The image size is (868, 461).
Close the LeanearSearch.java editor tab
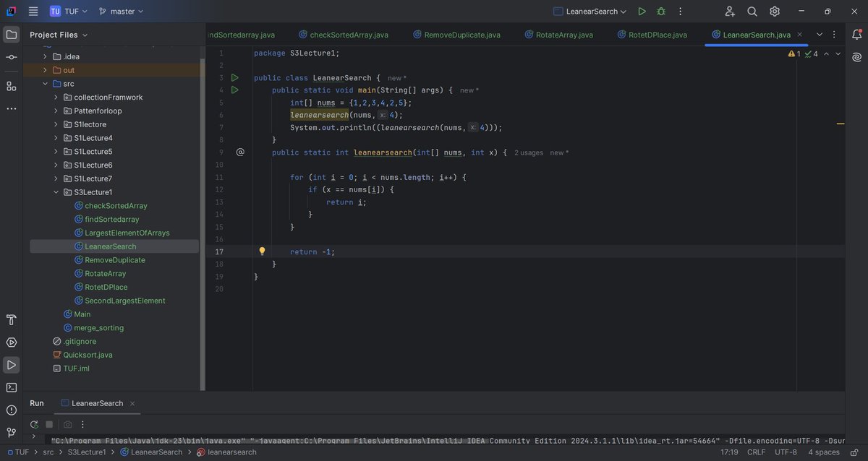800,35
